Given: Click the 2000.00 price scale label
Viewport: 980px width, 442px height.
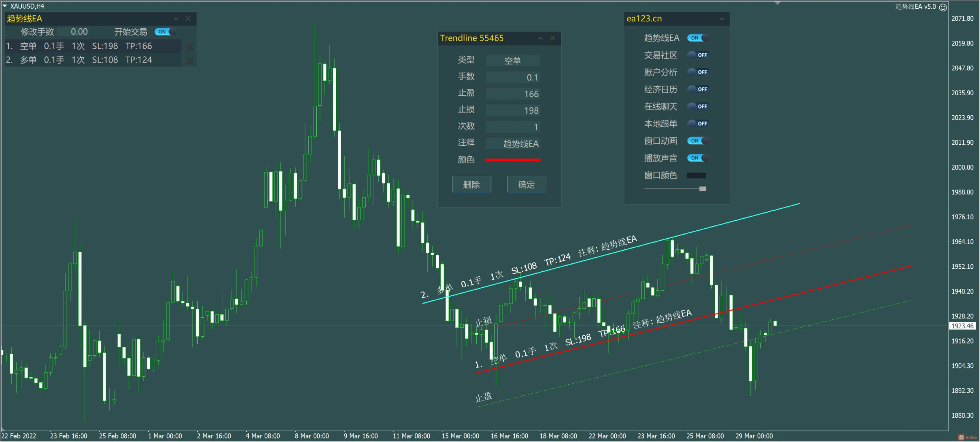Looking at the screenshot, I should 962,167.
